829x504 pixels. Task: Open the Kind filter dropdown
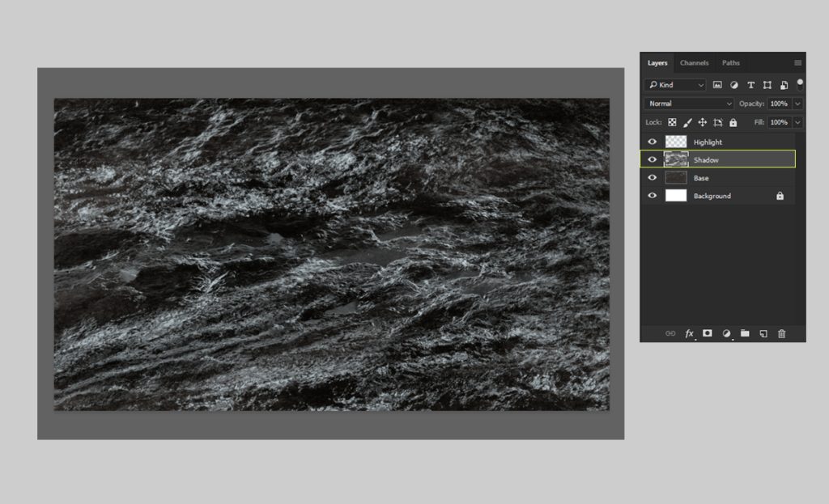(x=701, y=85)
